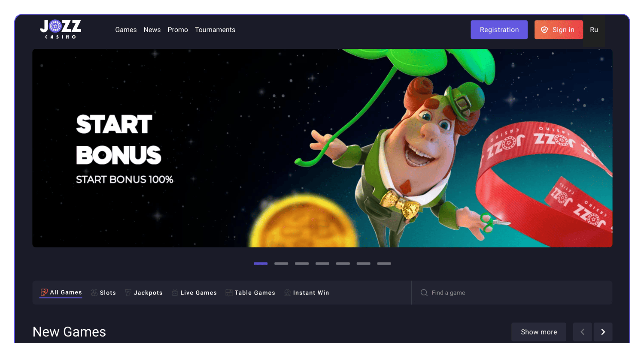Image resolution: width=644 pixels, height=343 pixels.
Task: Jump to the fourth banner slide indicator
Action: pyautogui.click(x=322, y=264)
